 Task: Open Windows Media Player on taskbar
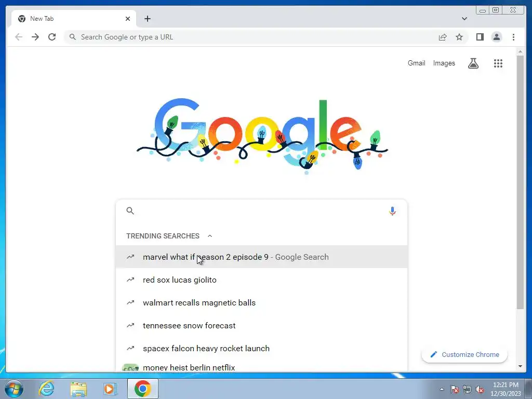tap(110, 389)
